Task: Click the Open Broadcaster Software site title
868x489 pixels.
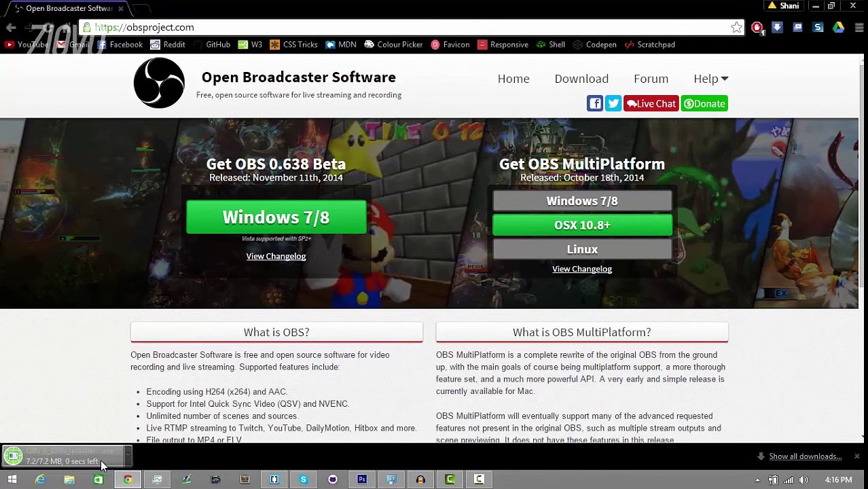Action: [298, 77]
